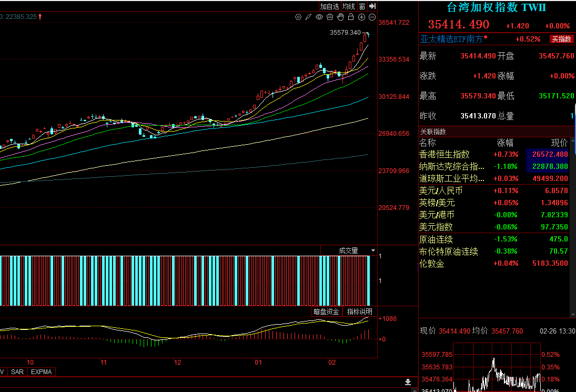Zoom out with the minus circle icon
Image resolution: width=576 pixels, height=392 pixels.
[372, 17]
